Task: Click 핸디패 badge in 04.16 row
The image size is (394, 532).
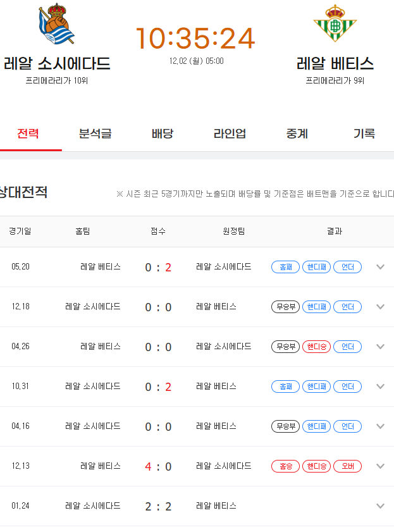Action: (316, 426)
